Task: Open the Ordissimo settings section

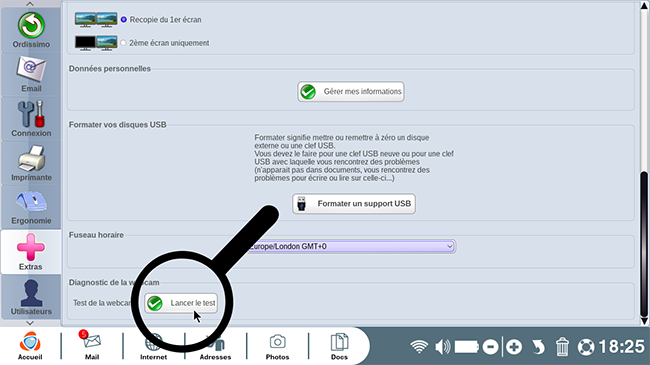Action: pos(31,30)
